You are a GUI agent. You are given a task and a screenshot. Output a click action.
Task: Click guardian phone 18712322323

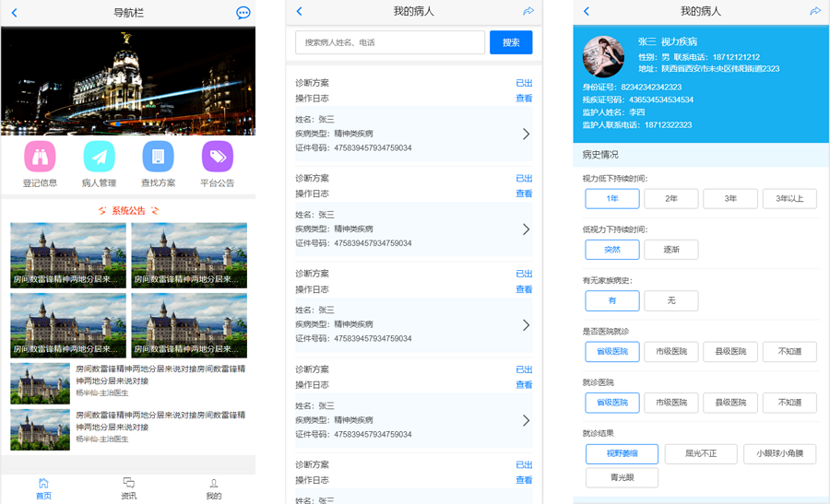tap(669, 124)
